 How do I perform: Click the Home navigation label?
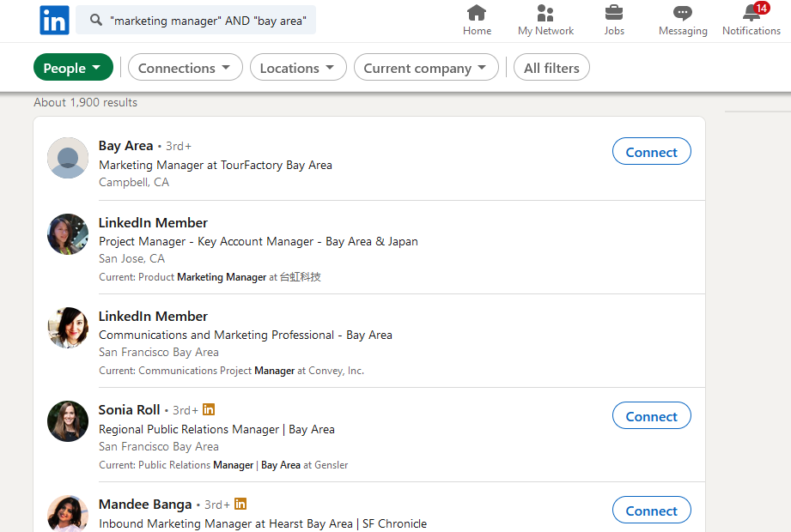click(477, 31)
